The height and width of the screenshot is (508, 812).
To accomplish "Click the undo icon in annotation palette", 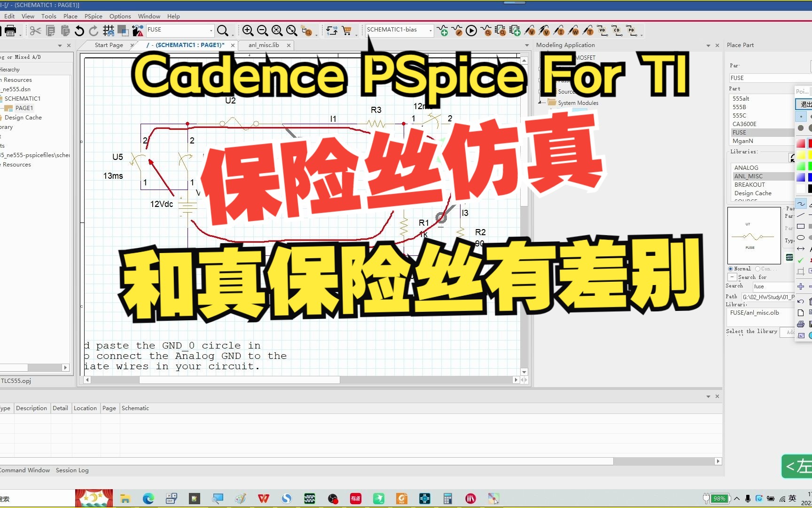I will [801, 302].
